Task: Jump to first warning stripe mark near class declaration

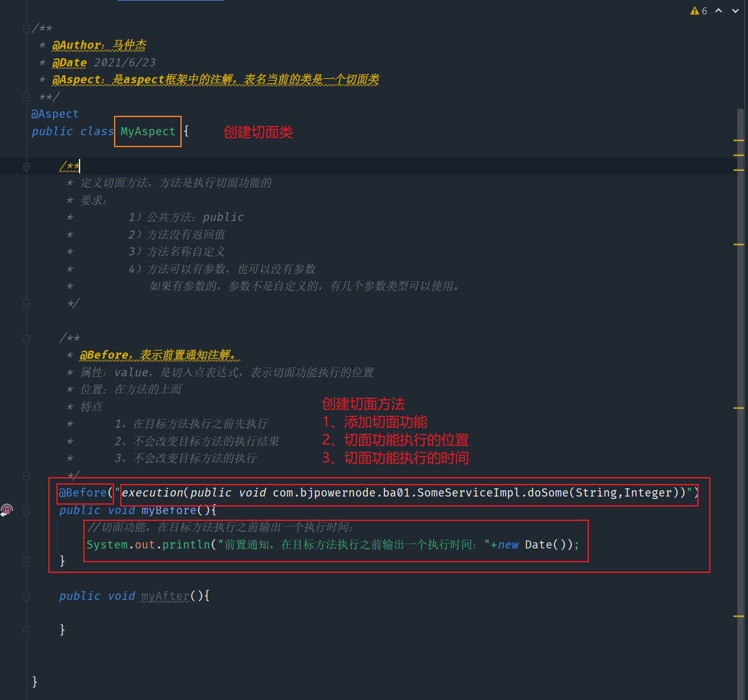Action: (739, 141)
